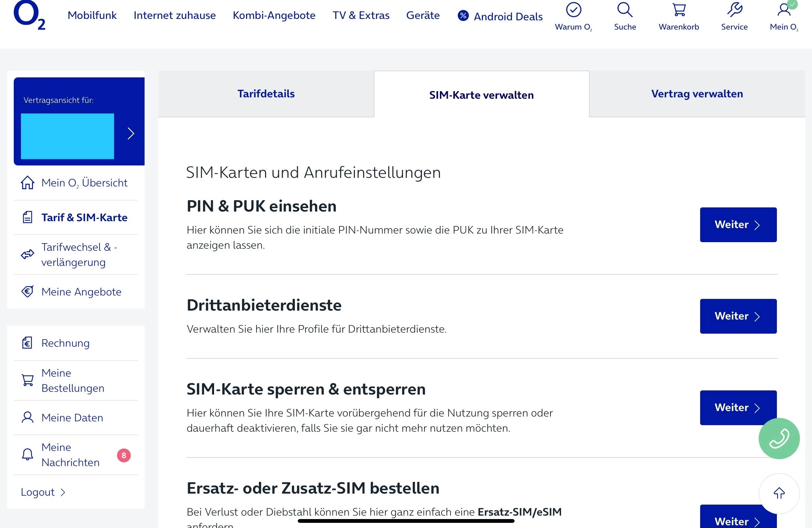Screen dimensions: 812x528
Task: Switch to the Tarifdetails tab
Action: pyautogui.click(x=266, y=94)
